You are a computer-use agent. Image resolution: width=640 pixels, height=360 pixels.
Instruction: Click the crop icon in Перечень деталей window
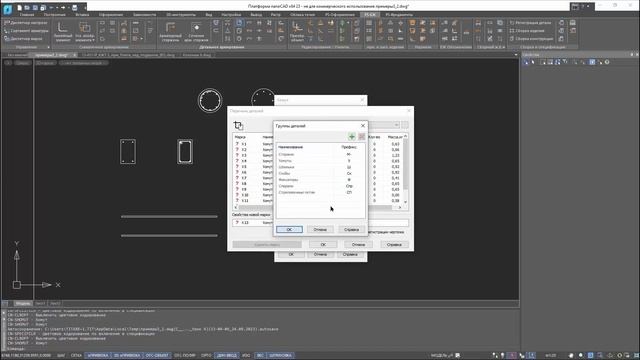(238, 125)
